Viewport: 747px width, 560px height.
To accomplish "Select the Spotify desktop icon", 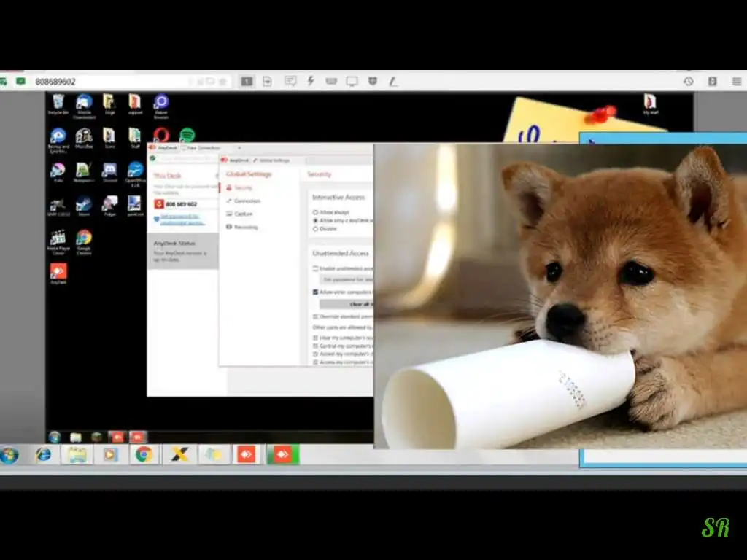I will click(187, 135).
